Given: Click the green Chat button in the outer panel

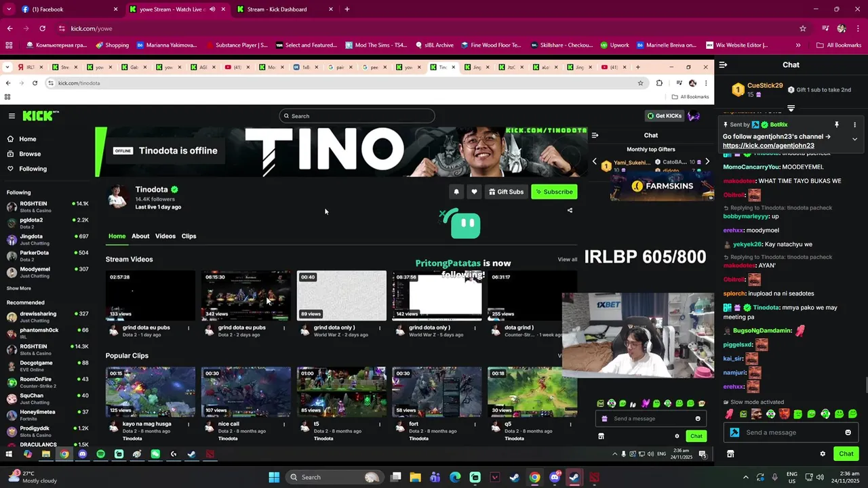Looking at the screenshot, I should coord(846,454).
